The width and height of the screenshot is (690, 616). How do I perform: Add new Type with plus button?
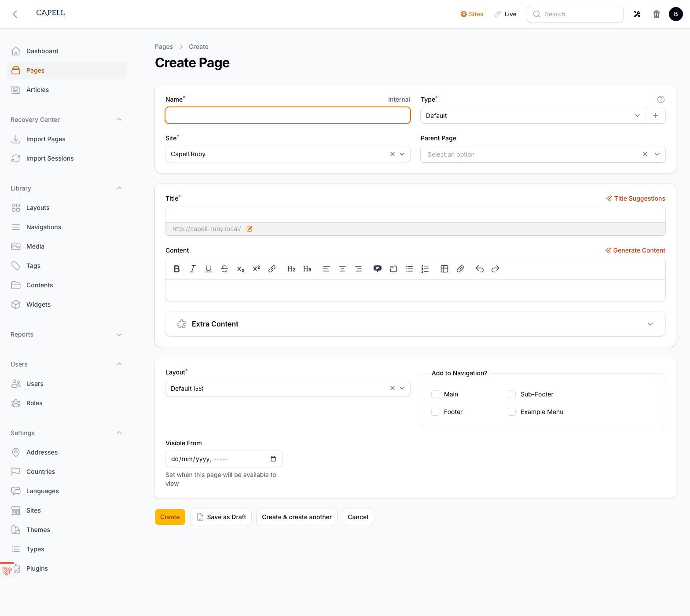(656, 115)
